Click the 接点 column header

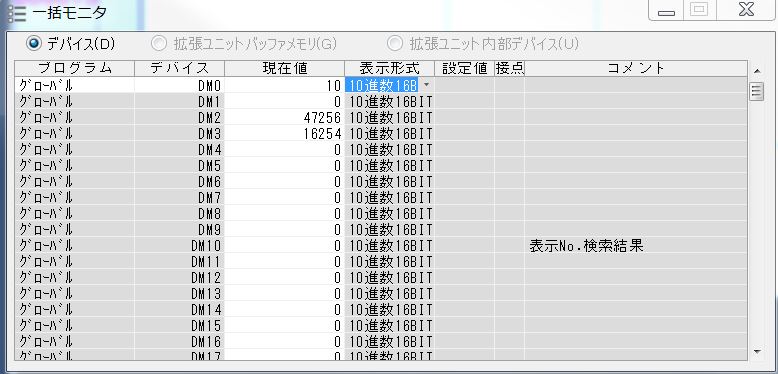[x=510, y=68]
